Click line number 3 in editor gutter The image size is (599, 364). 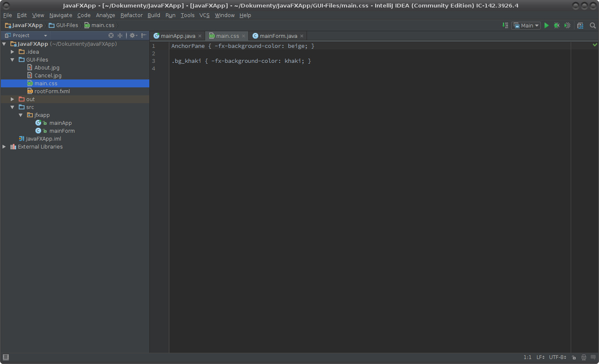(x=153, y=61)
